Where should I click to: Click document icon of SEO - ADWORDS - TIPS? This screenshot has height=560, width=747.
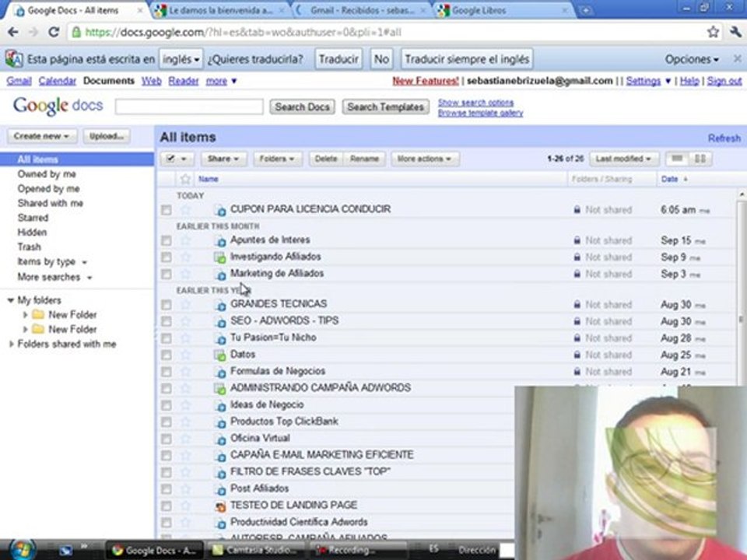click(220, 321)
